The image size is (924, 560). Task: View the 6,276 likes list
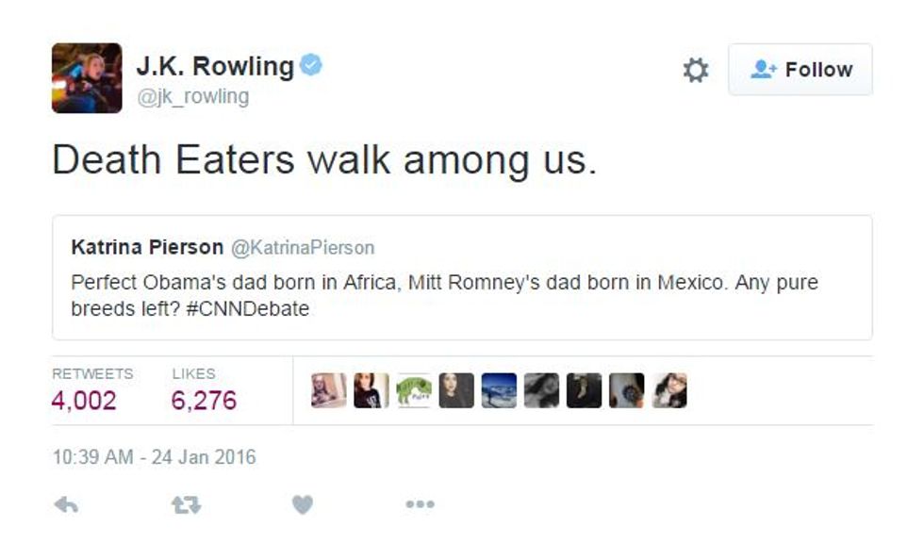pyautogui.click(x=204, y=400)
